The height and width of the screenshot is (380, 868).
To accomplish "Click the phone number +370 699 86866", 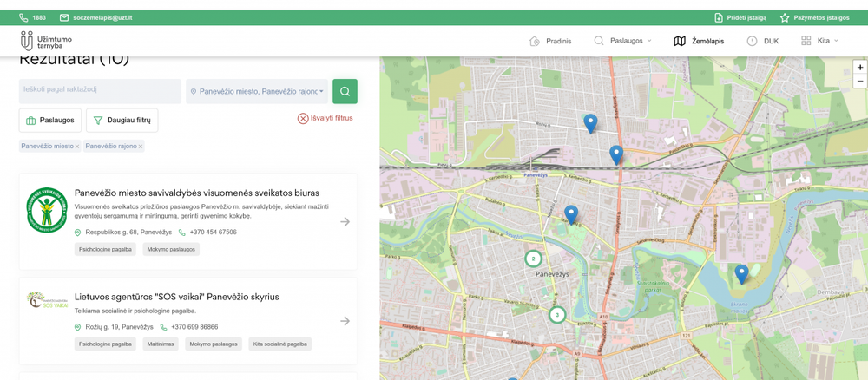I will pos(194,327).
